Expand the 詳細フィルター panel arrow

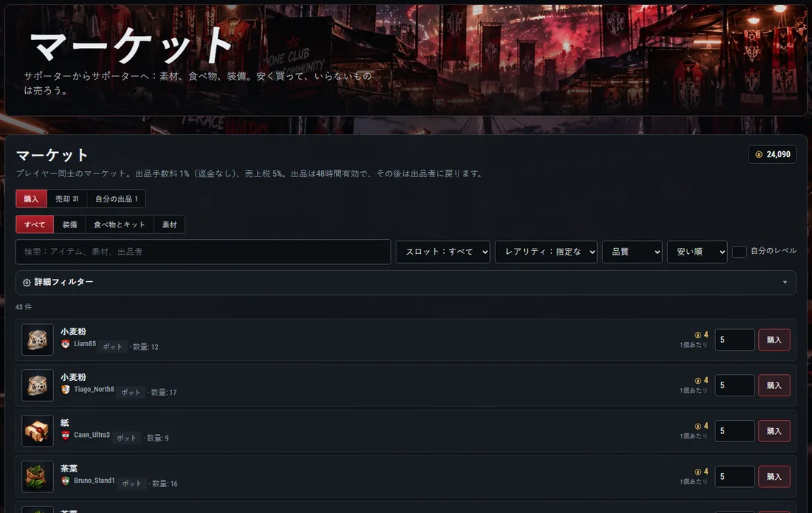click(785, 282)
